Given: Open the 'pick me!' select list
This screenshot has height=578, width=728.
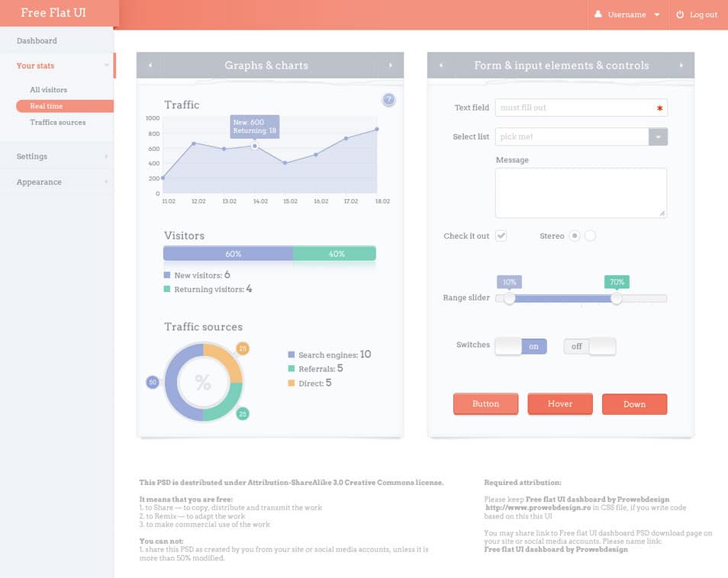Looking at the screenshot, I should [656, 136].
